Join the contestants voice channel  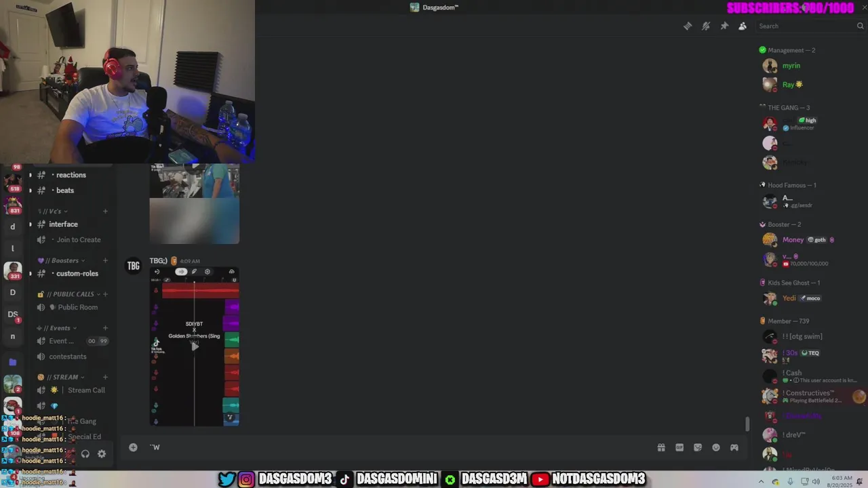pos(68,357)
